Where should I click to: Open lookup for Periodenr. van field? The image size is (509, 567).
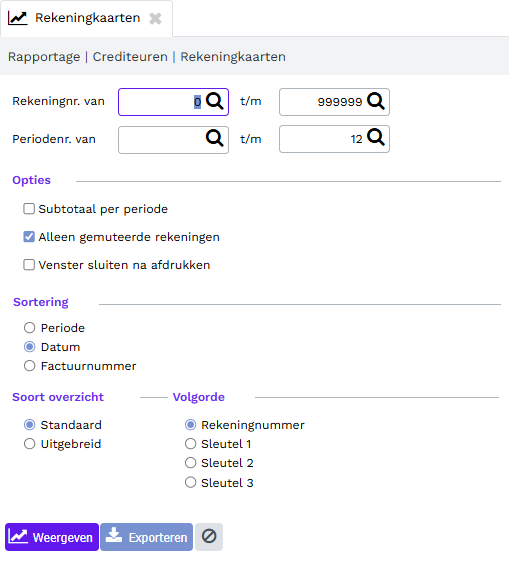214,138
